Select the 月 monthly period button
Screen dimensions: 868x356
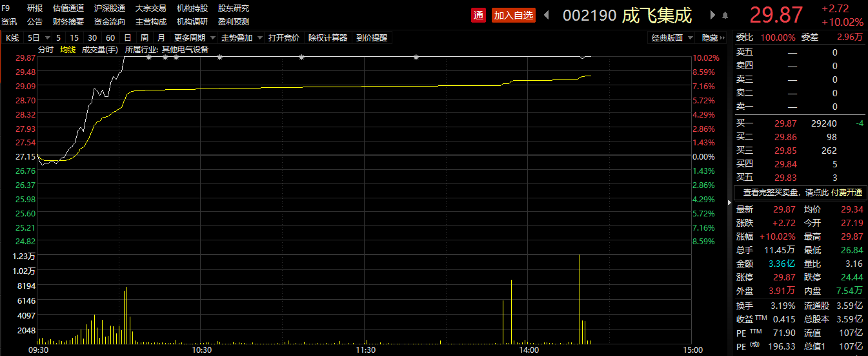(x=161, y=37)
